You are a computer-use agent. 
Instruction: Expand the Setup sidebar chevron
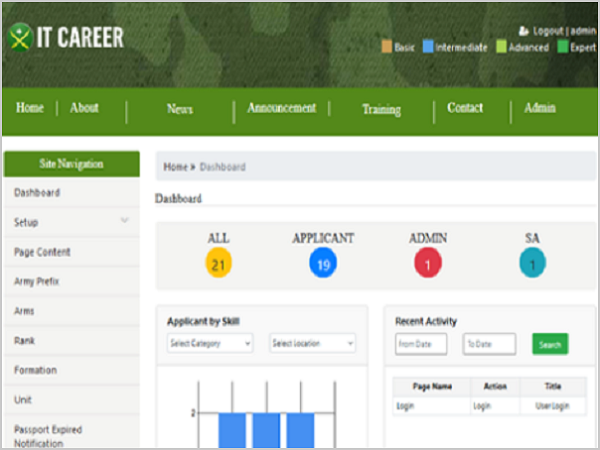tap(124, 220)
